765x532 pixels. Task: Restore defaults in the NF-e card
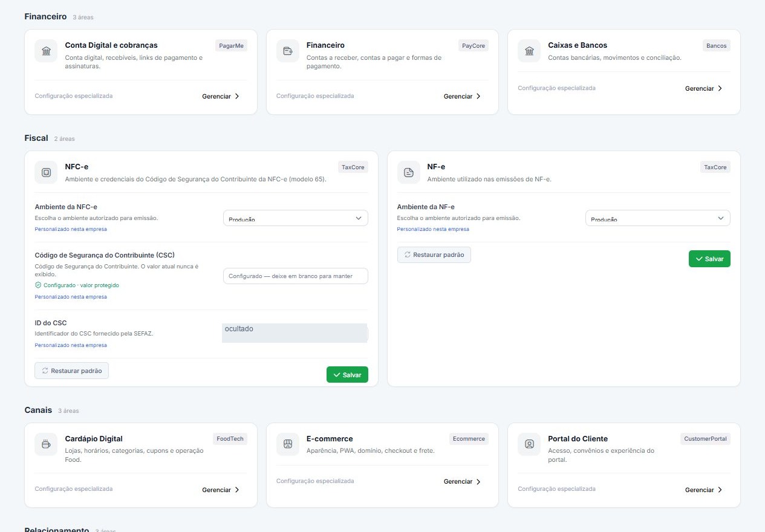434,255
